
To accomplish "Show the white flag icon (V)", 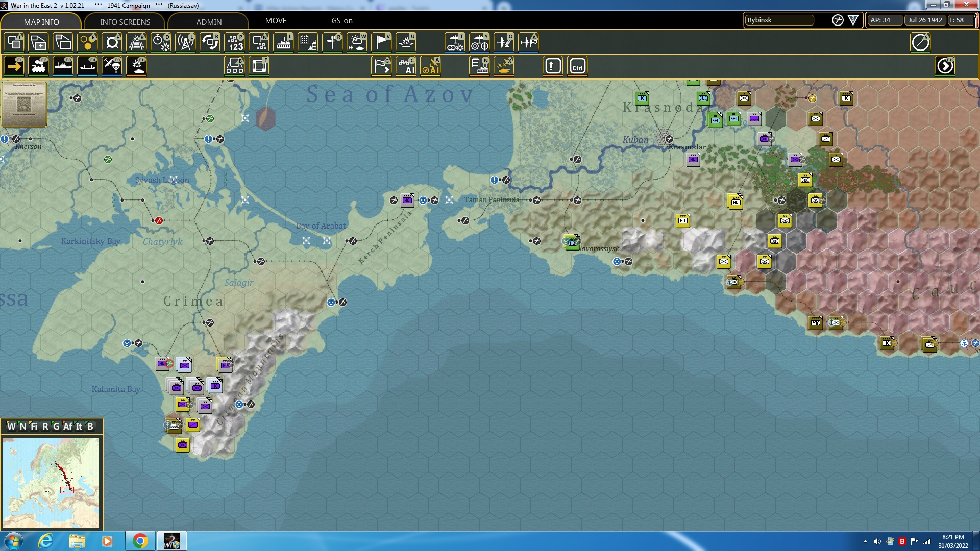I will click(381, 42).
